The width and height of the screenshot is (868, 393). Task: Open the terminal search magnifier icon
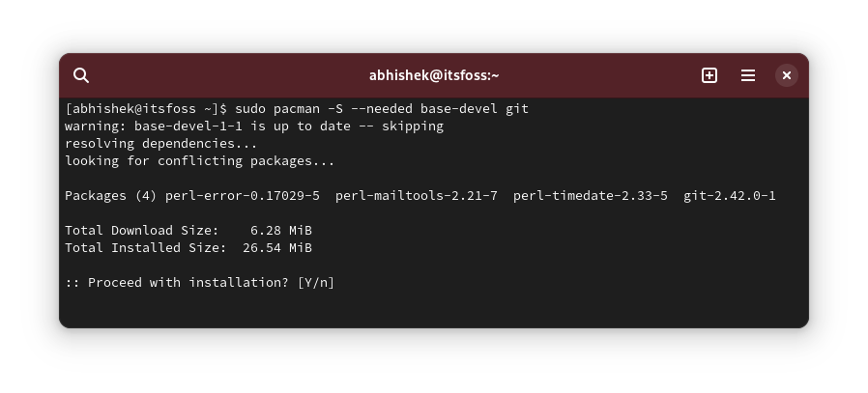[x=81, y=75]
